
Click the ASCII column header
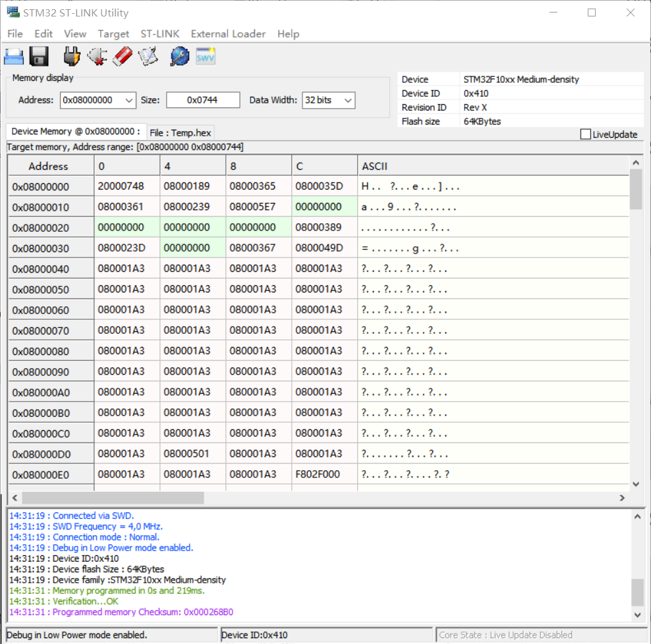(x=494, y=166)
